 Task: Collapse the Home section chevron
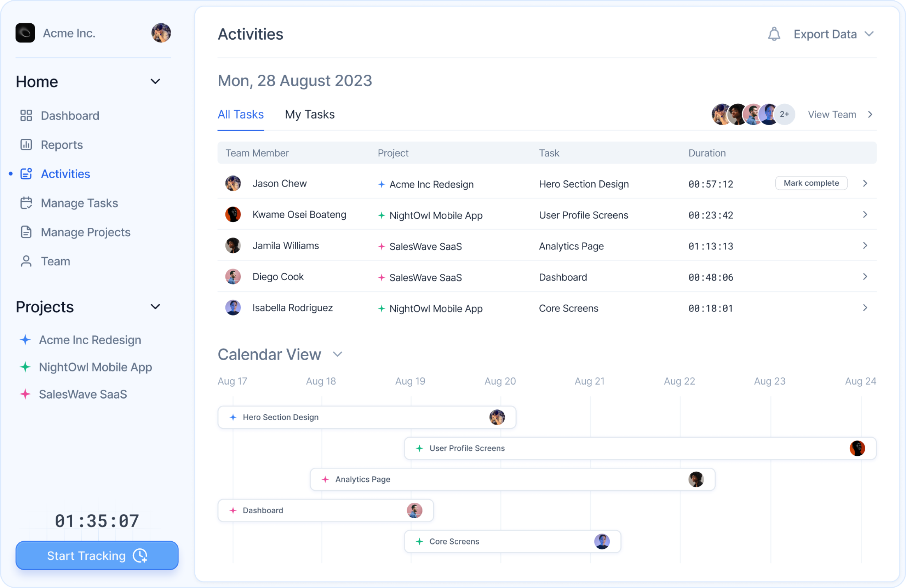click(155, 81)
